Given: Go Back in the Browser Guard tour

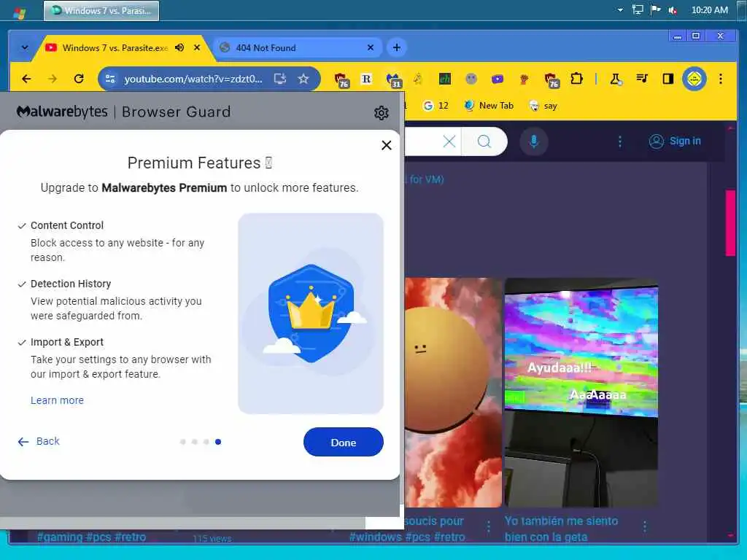Looking at the screenshot, I should 39,441.
